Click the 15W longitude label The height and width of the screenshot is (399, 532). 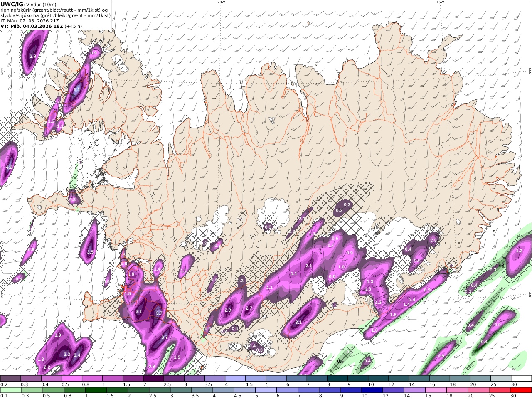coord(440,2)
